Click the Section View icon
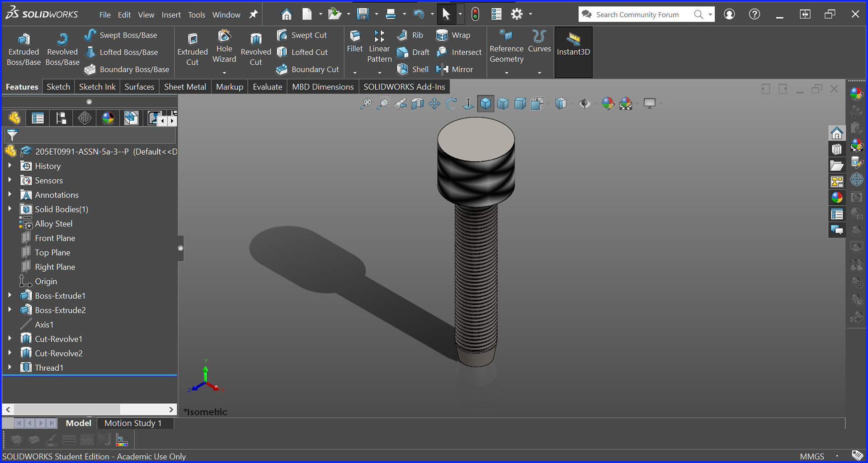The height and width of the screenshot is (463, 868). tap(417, 104)
